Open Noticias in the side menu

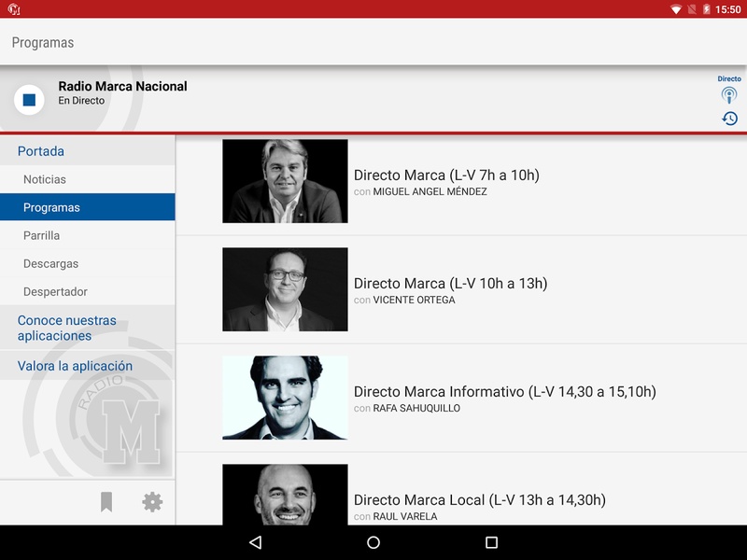click(x=88, y=179)
